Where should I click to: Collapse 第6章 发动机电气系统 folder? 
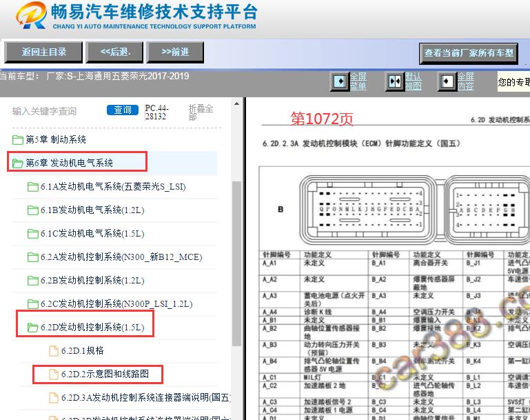pyautogui.click(x=70, y=163)
